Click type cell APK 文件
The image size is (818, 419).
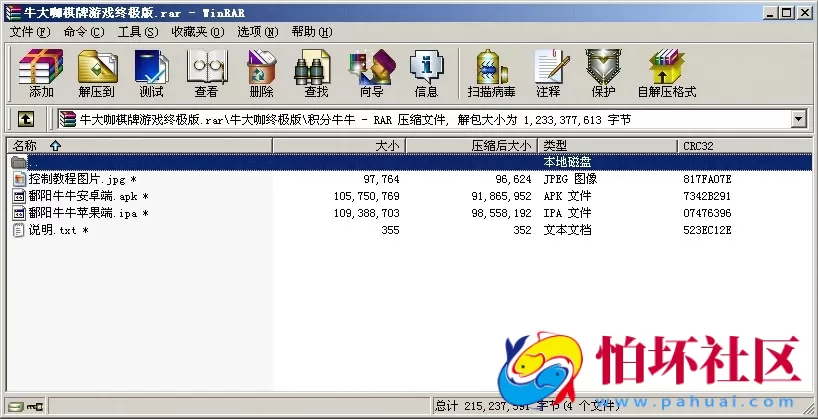[x=567, y=196]
